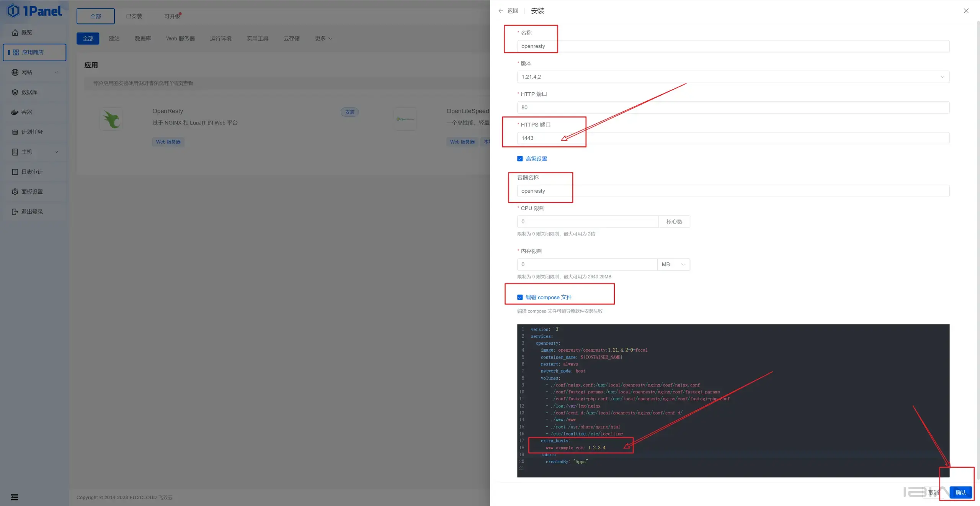Filter apps by 数据库 category
This screenshot has width=980, height=506.
143,39
